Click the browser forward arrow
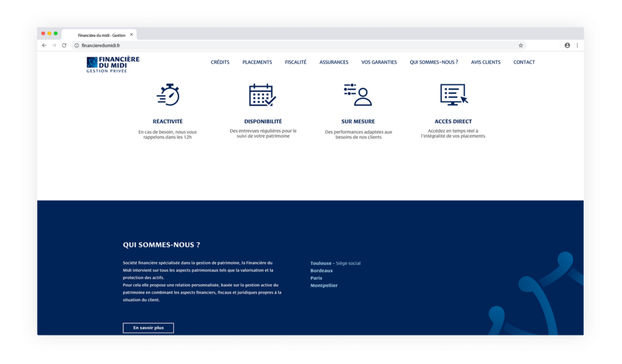The width and height of the screenshot is (622, 364). [x=54, y=45]
